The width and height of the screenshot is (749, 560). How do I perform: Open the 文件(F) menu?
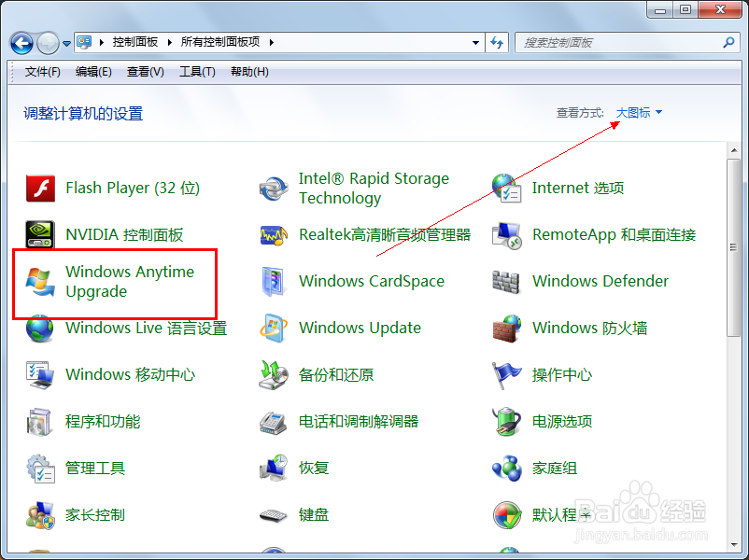[x=43, y=72]
